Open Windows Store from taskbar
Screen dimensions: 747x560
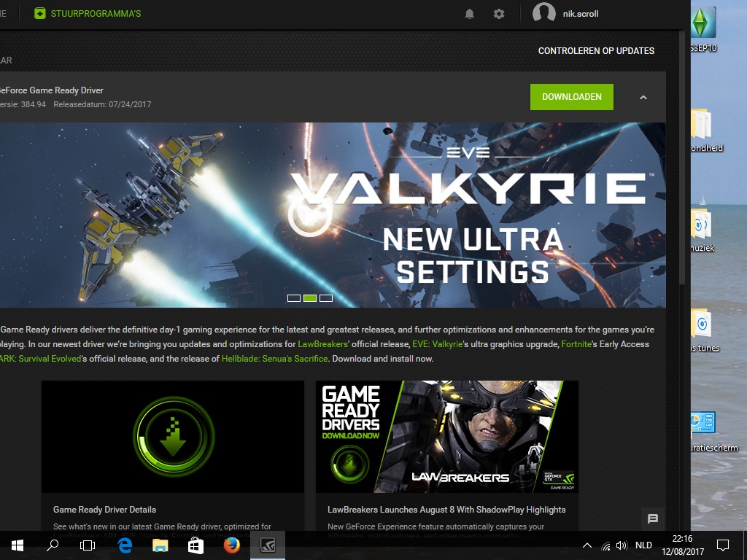(196, 545)
